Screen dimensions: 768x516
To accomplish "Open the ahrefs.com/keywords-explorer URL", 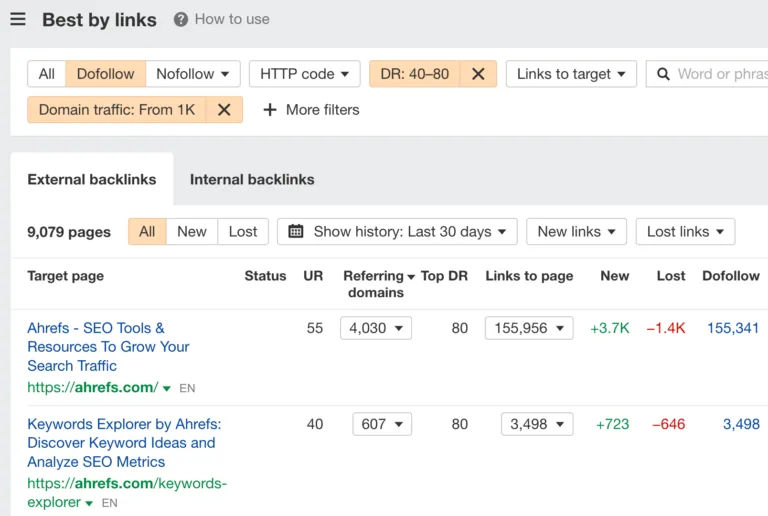I will (127, 493).
